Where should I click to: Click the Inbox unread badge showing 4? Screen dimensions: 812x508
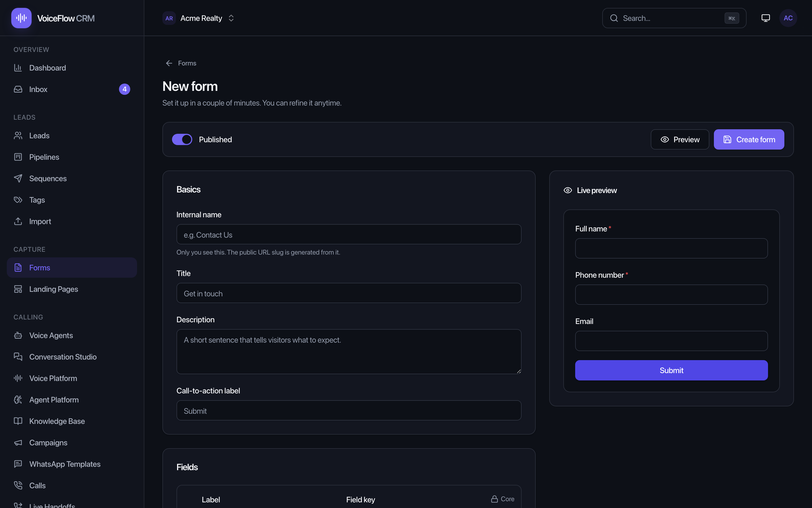click(x=125, y=89)
